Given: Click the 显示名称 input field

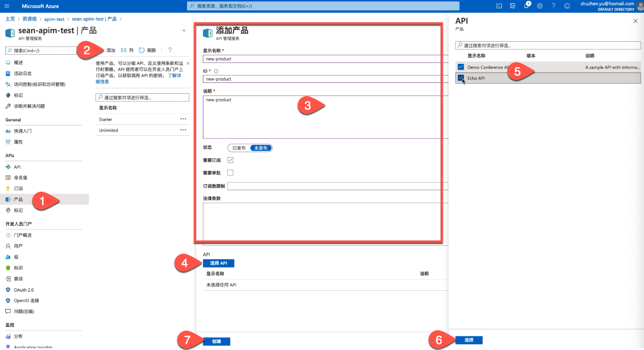Looking at the screenshot, I should click(x=326, y=59).
